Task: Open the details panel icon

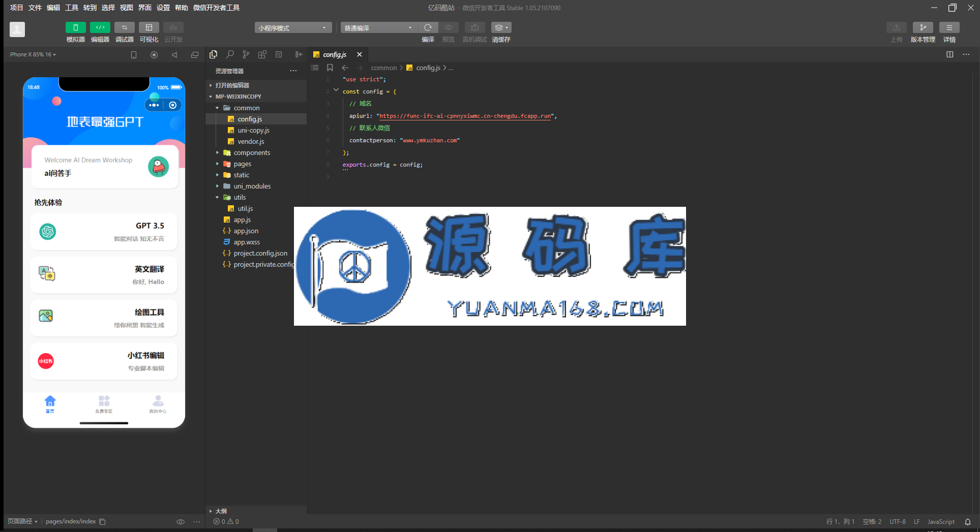Action: [x=949, y=27]
